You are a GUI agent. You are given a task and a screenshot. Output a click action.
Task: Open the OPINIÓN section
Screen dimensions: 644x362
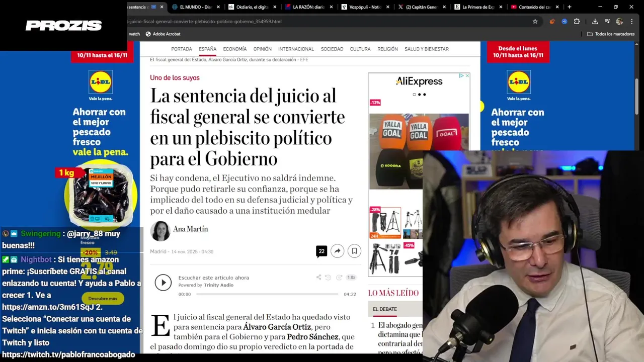(262, 49)
